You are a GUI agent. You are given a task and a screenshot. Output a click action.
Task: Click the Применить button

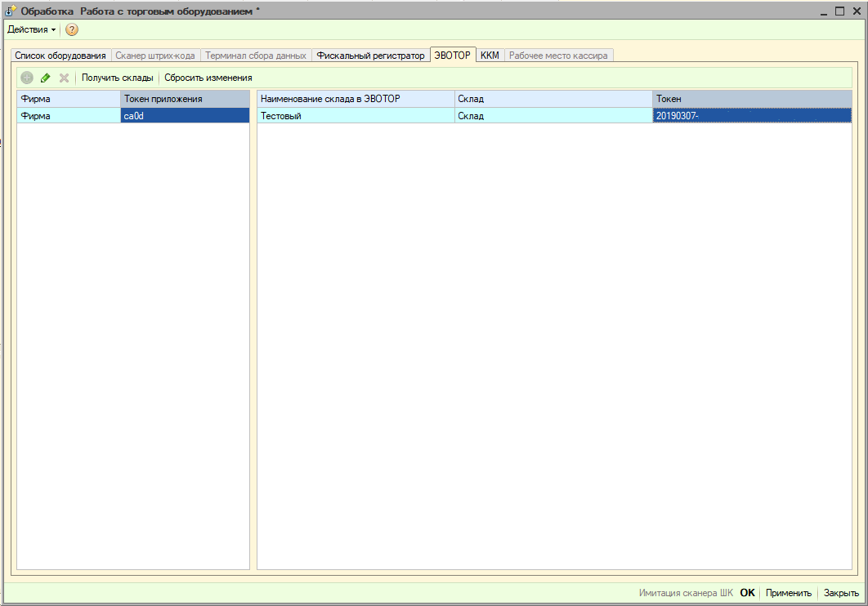pos(788,593)
